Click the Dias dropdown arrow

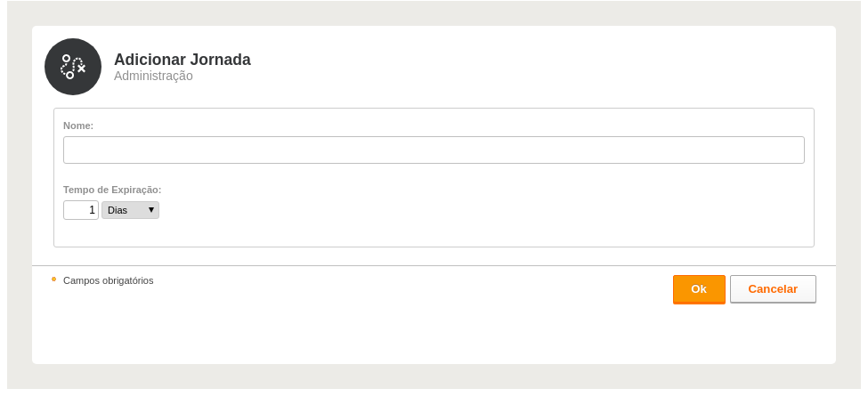click(151, 210)
